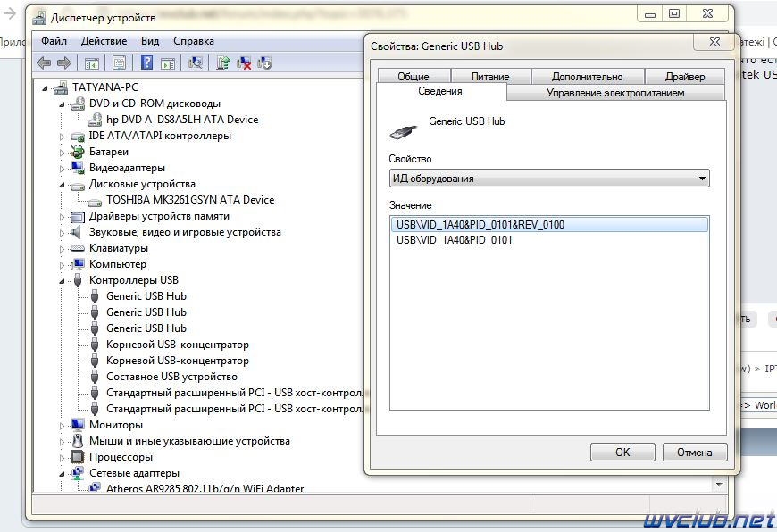Click the uninstall device icon with red X
This screenshot has height=532, width=777.
coord(244,62)
